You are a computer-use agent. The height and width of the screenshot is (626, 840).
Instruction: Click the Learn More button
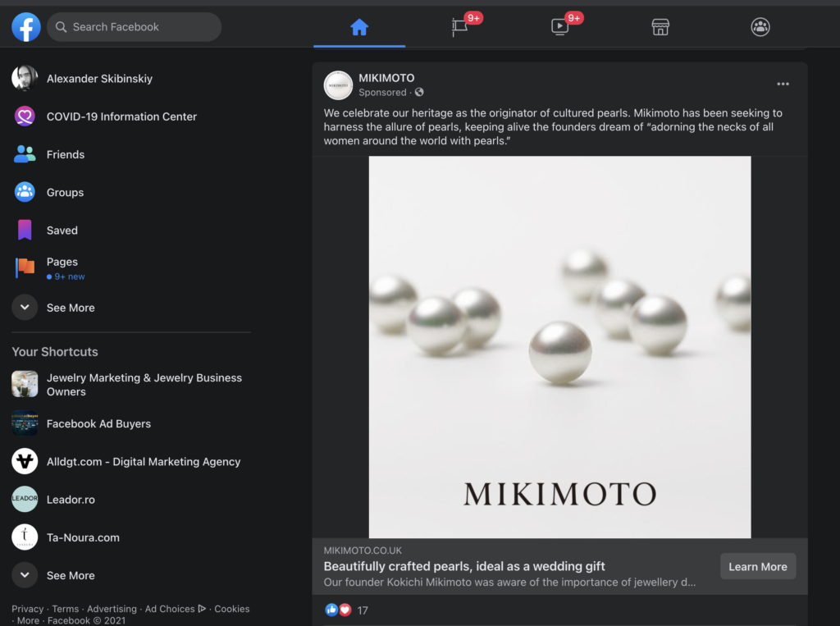click(758, 566)
